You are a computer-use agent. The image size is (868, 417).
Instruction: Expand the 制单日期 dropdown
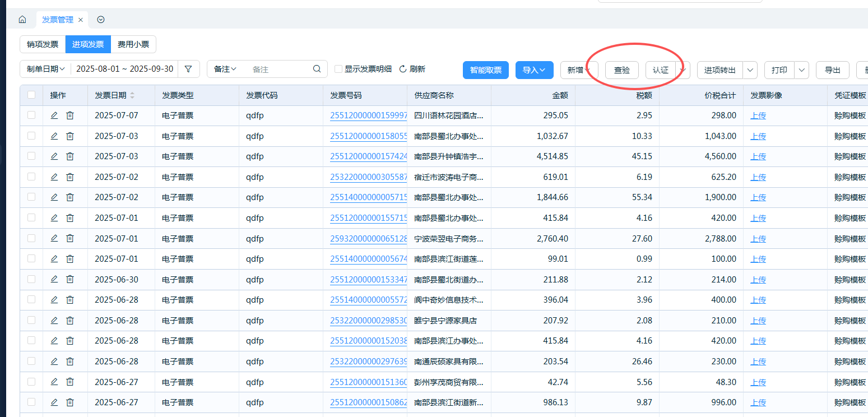pyautogui.click(x=46, y=69)
